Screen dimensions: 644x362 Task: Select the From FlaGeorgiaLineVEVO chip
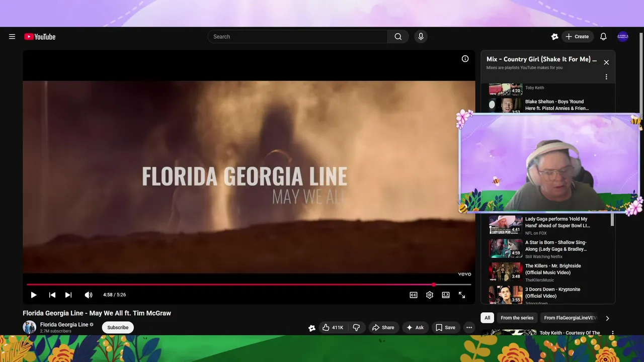click(570, 318)
